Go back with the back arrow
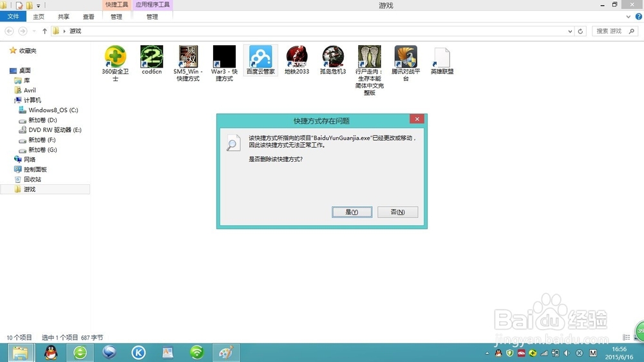The height and width of the screenshot is (362, 644). (x=9, y=31)
